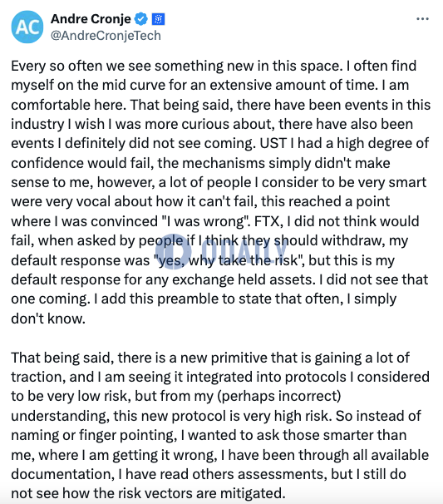This screenshot has height=504, width=443.
Task: Click the ODAILY watermark circle logo
Action: (174, 251)
